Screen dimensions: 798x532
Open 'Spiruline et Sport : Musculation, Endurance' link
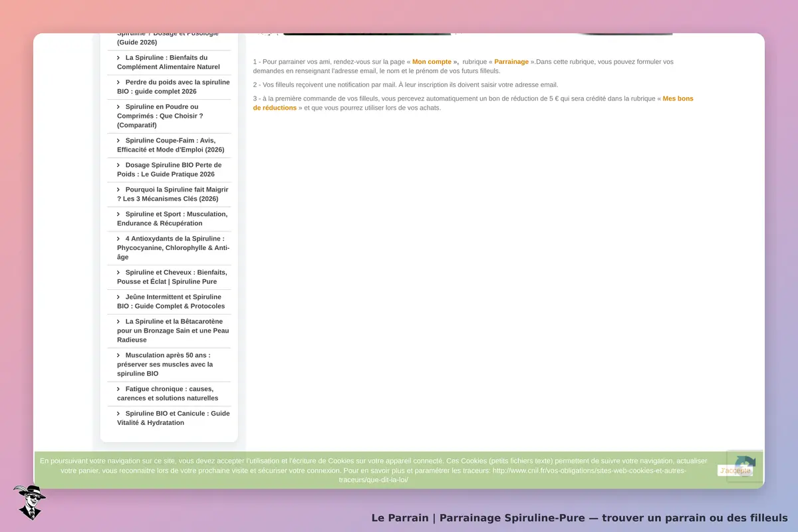tap(172, 219)
